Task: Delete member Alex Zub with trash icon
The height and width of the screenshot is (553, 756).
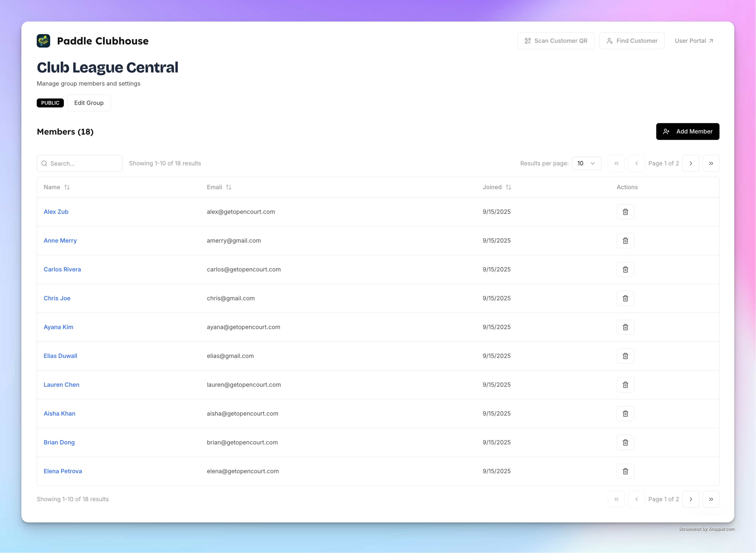Action: [625, 212]
